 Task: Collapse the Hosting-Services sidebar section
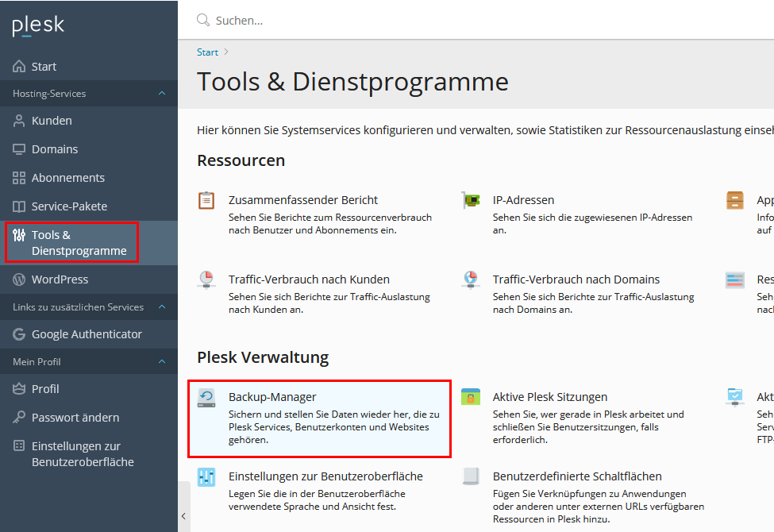click(162, 94)
